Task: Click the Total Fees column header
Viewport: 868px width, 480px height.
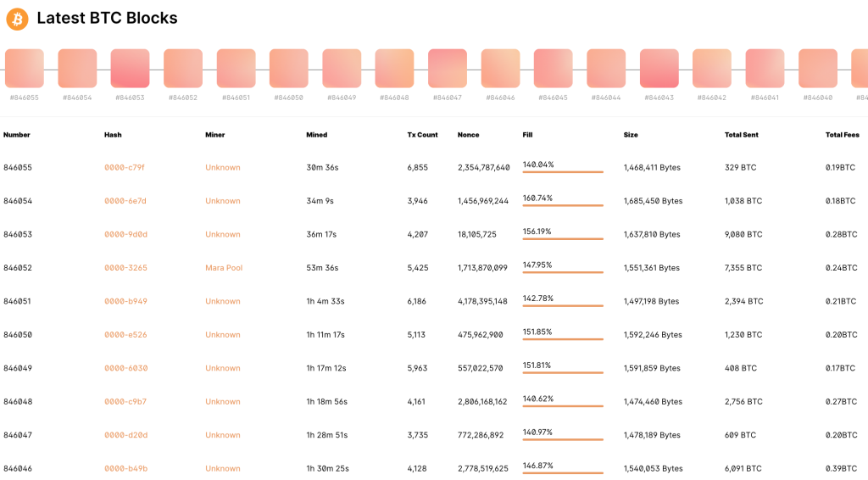Action: (x=841, y=135)
